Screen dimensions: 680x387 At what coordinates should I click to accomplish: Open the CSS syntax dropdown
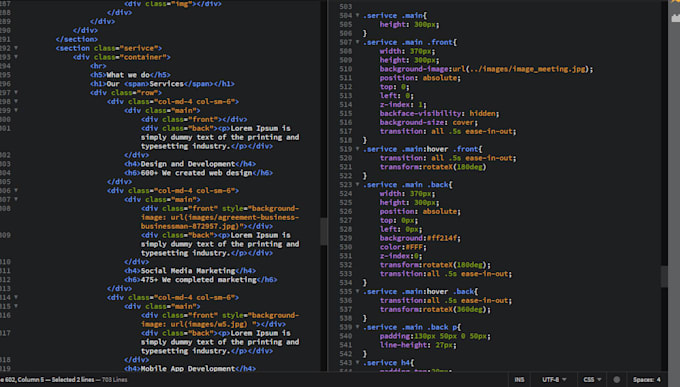pos(592,380)
